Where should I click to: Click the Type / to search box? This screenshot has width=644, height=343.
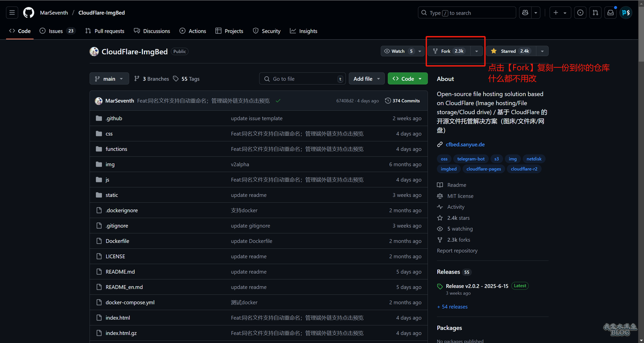click(467, 13)
